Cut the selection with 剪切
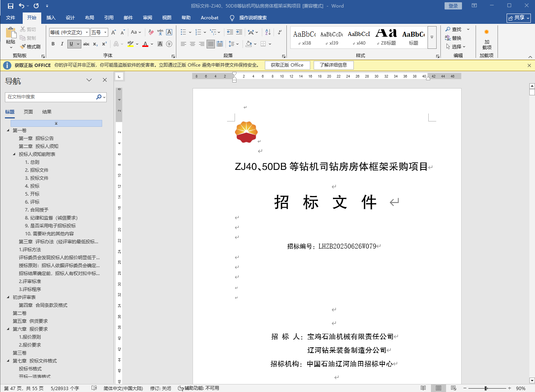535x392 pixels. (28, 29)
